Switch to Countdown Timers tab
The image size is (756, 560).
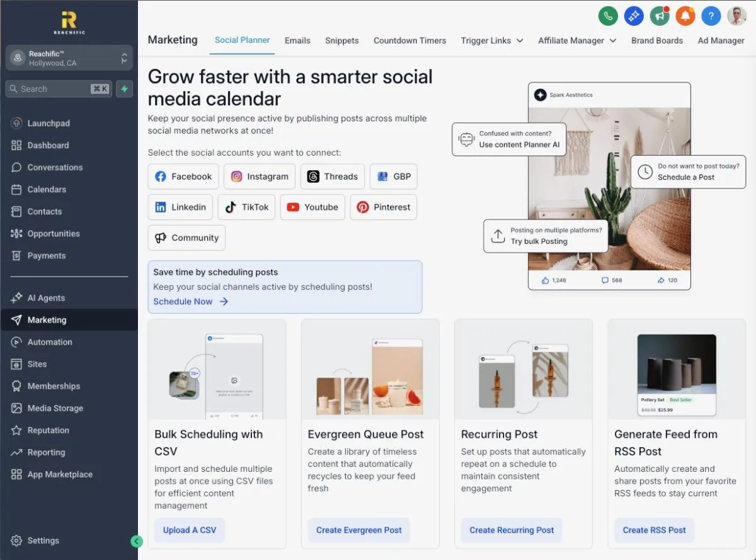coord(409,40)
